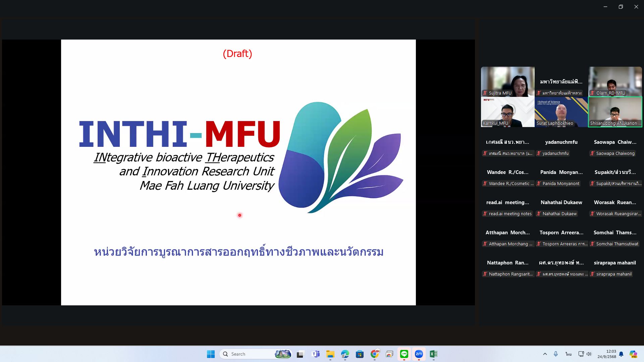Open the Windows Start menu
Screen dimensions: 644x362
pos(211,354)
